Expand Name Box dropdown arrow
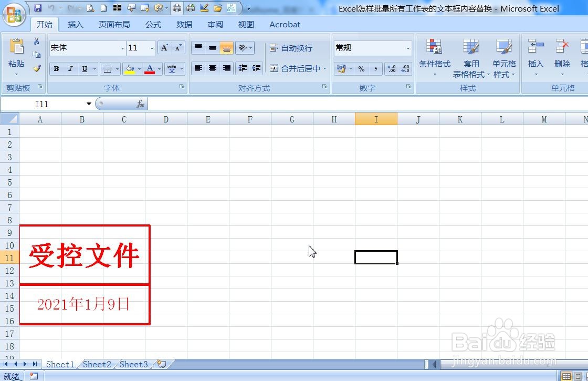The width and height of the screenshot is (588, 381). click(x=89, y=104)
